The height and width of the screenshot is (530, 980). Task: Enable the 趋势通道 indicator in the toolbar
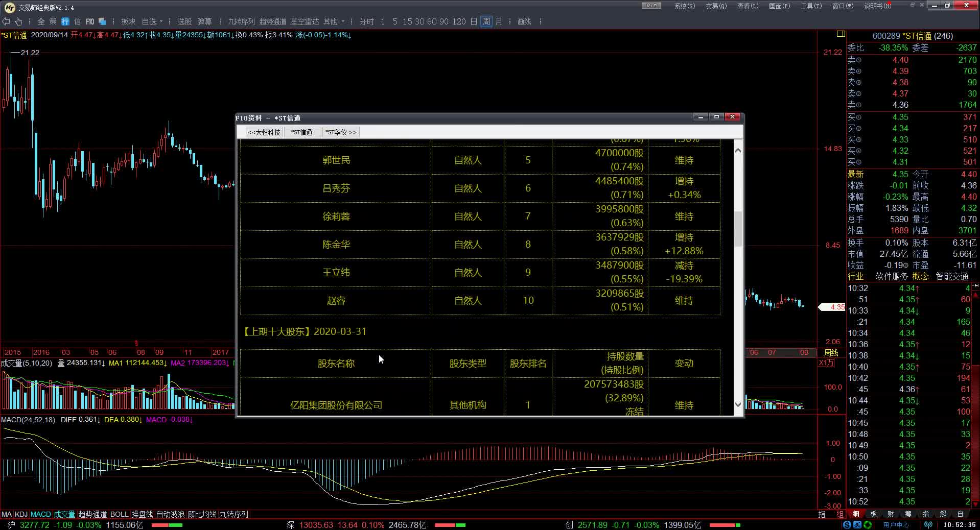273,21
